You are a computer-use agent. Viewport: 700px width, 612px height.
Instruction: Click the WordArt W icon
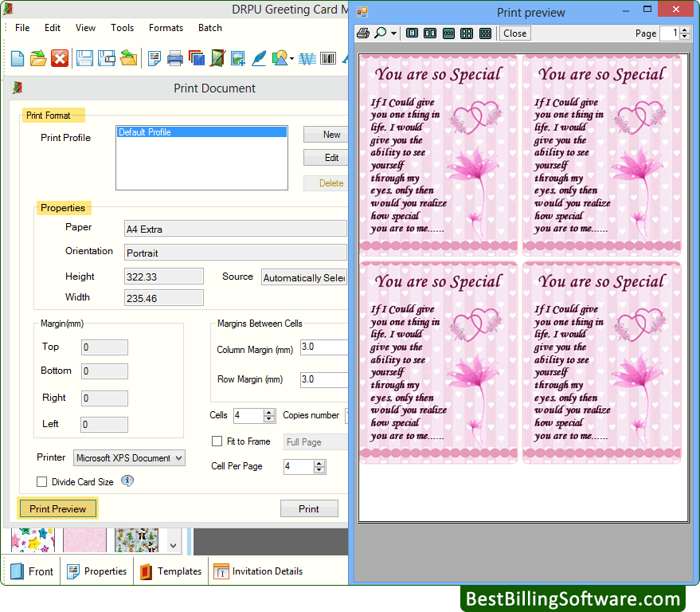[307, 58]
